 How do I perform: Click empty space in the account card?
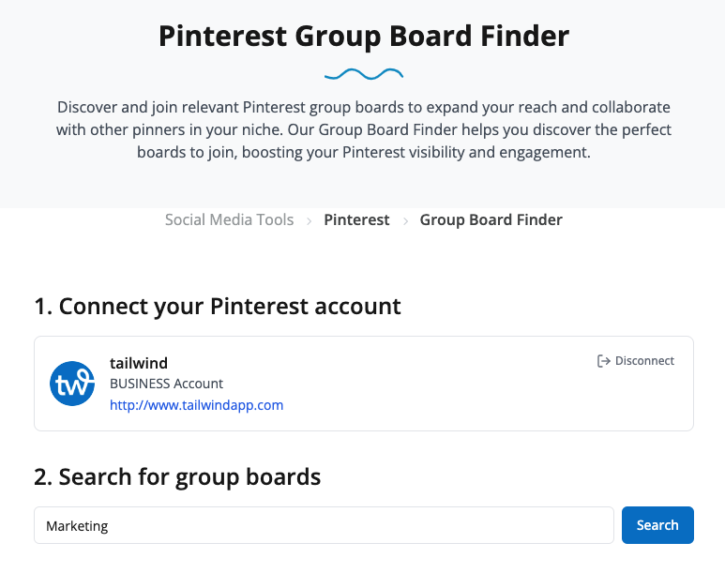pos(450,394)
